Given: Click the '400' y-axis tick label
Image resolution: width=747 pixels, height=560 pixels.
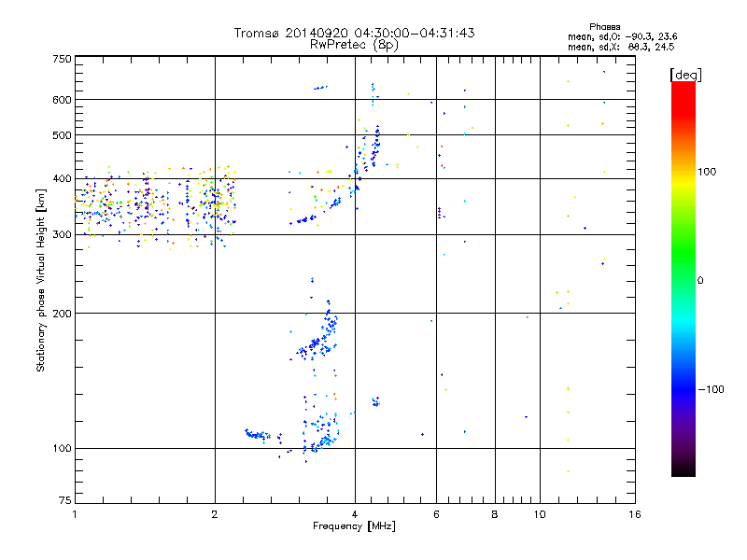Looking at the screenshot, I should click(62, 179).
